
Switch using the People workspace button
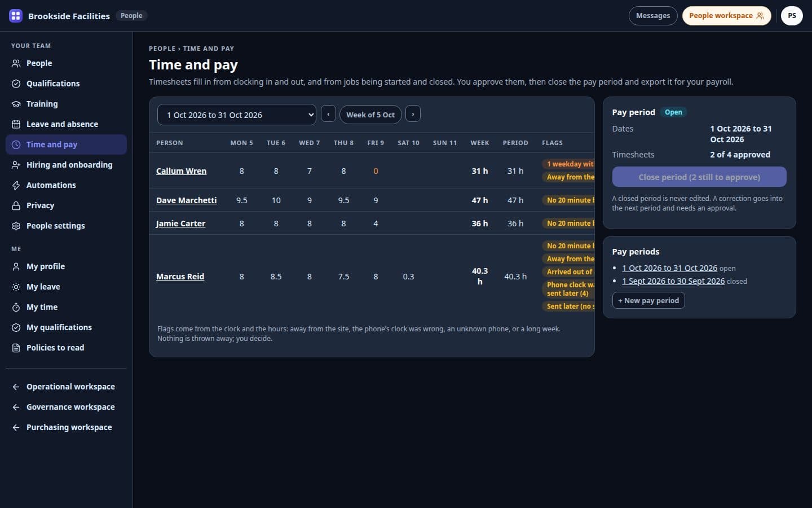coord(726,16)
